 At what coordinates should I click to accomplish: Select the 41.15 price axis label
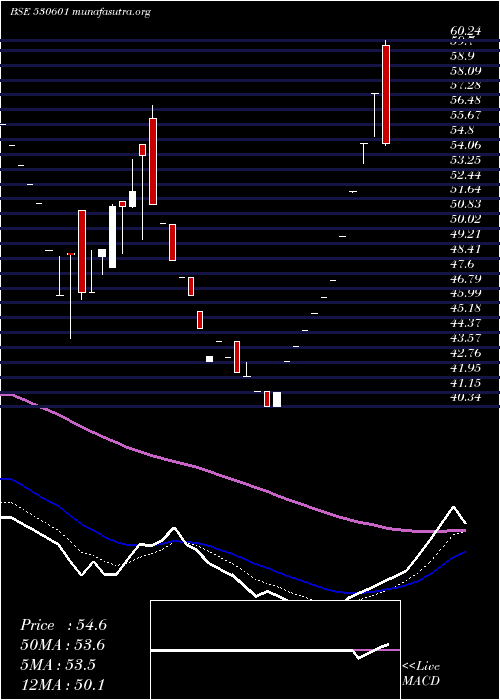pyautogui.click(x=466, y=383)
